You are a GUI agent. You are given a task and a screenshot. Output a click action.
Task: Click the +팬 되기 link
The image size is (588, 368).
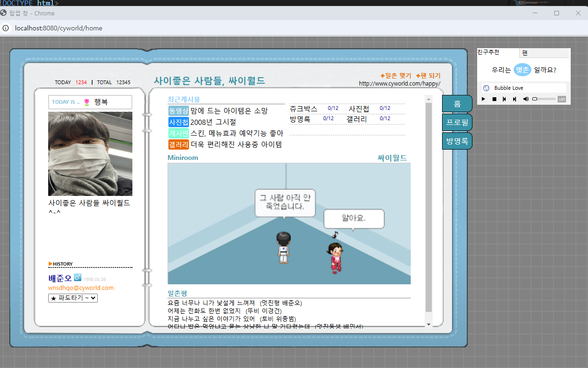(428, 75)
